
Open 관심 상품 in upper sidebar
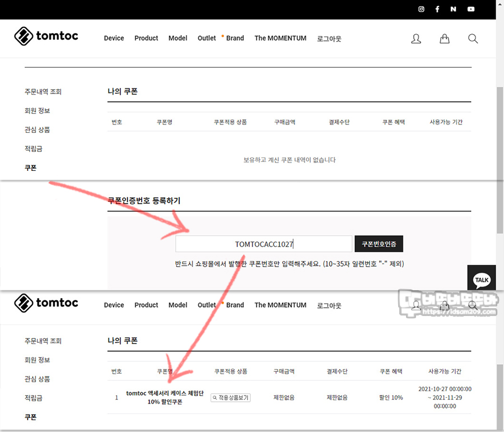38,129
